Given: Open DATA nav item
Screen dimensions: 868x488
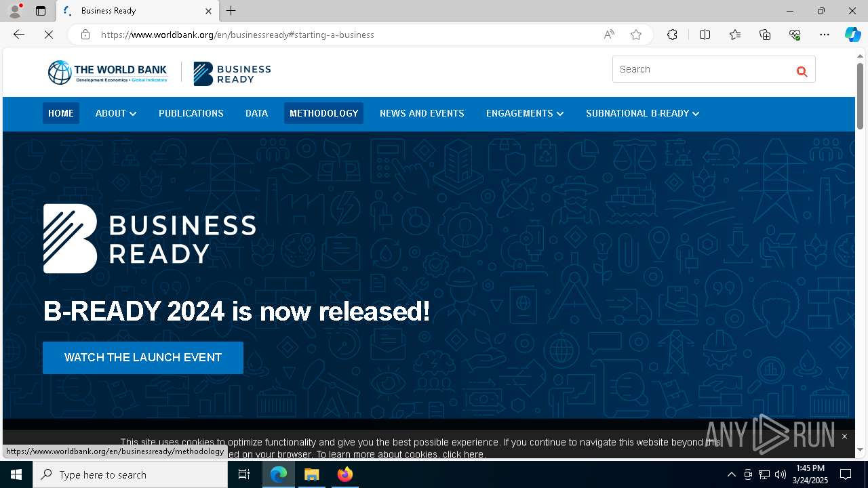Looking at the screenshot, I should pos(256,113).
